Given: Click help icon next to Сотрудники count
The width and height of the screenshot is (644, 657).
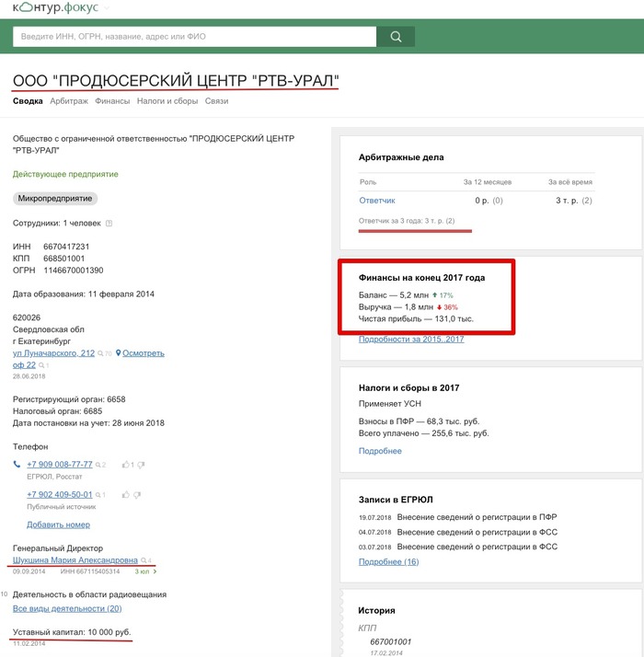Looking at the screenshot, I should [109, 223].
